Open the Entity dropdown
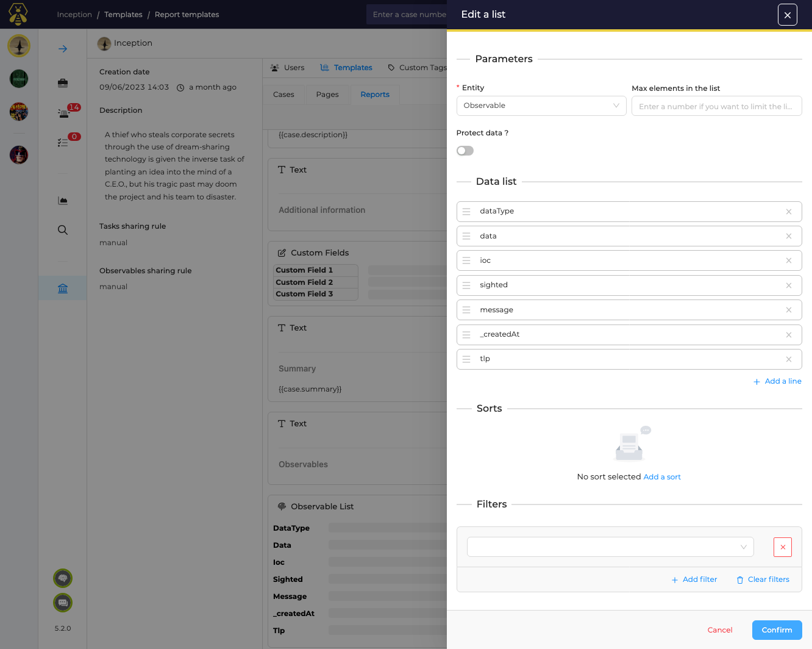 click(x=541, y=106)
